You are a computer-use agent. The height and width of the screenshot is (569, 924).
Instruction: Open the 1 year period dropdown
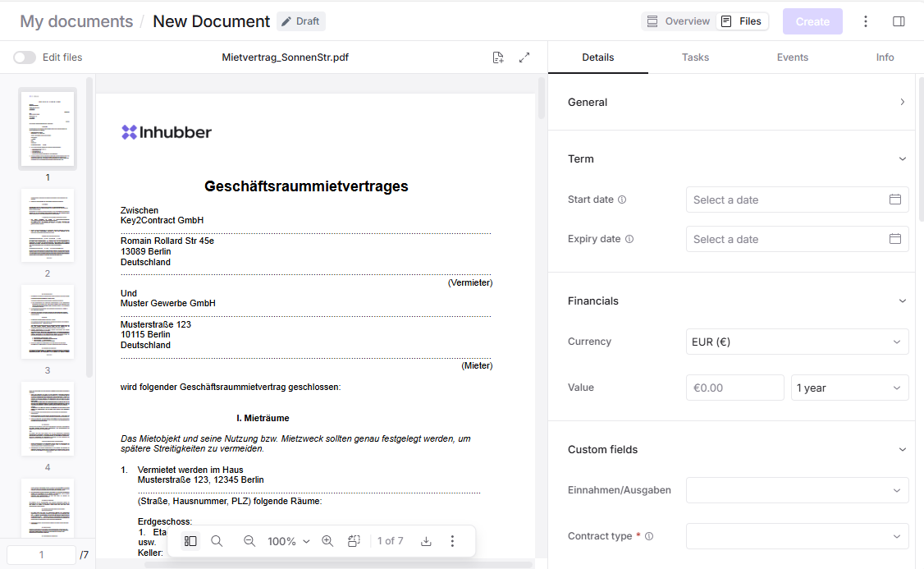849,388
